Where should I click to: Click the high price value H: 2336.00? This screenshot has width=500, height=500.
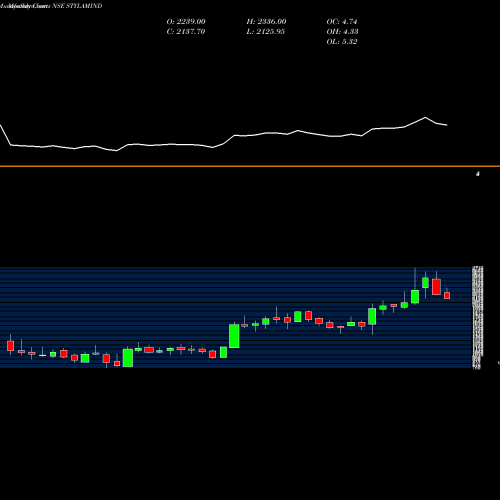tap(266, 22)
